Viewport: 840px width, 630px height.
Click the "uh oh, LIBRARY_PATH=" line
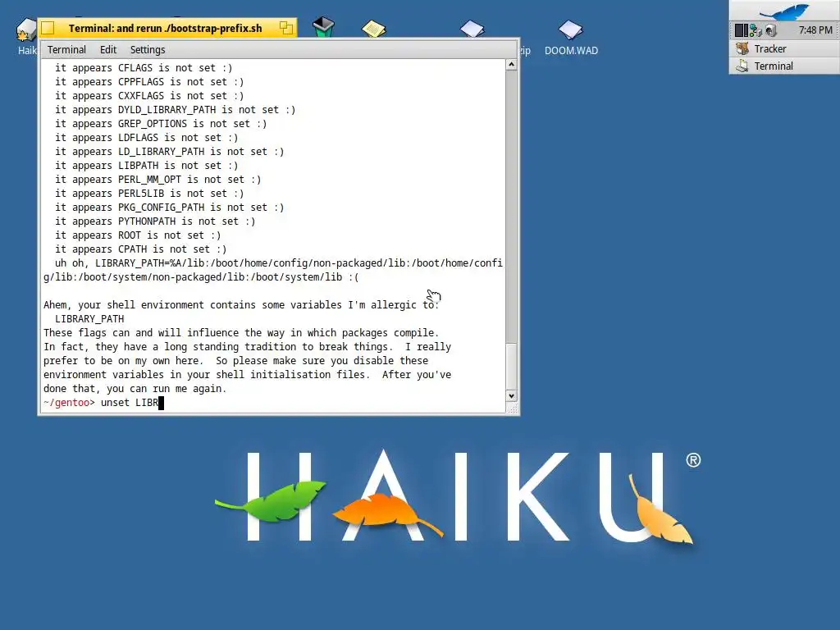coord(279,263)
